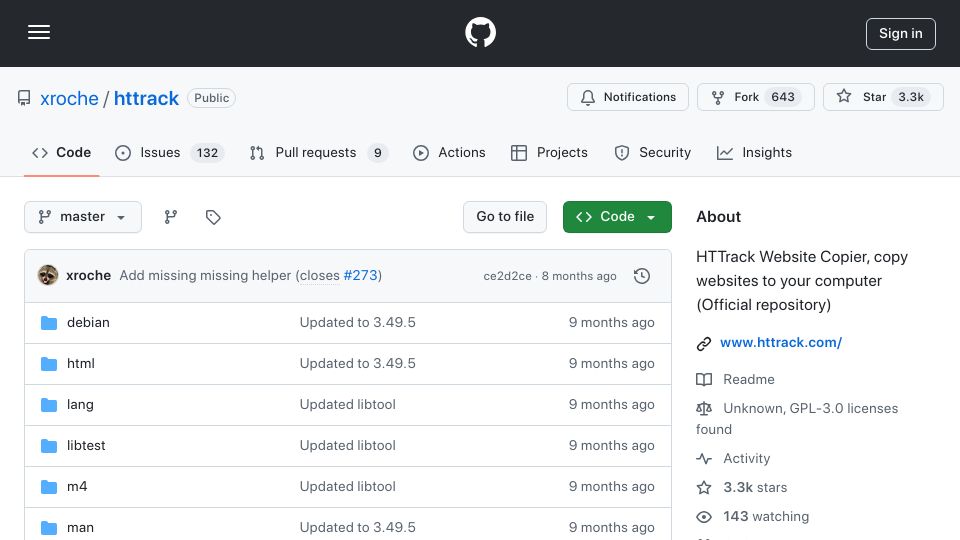
Task: Click the libtest folder icon
Action: point(49,446)
